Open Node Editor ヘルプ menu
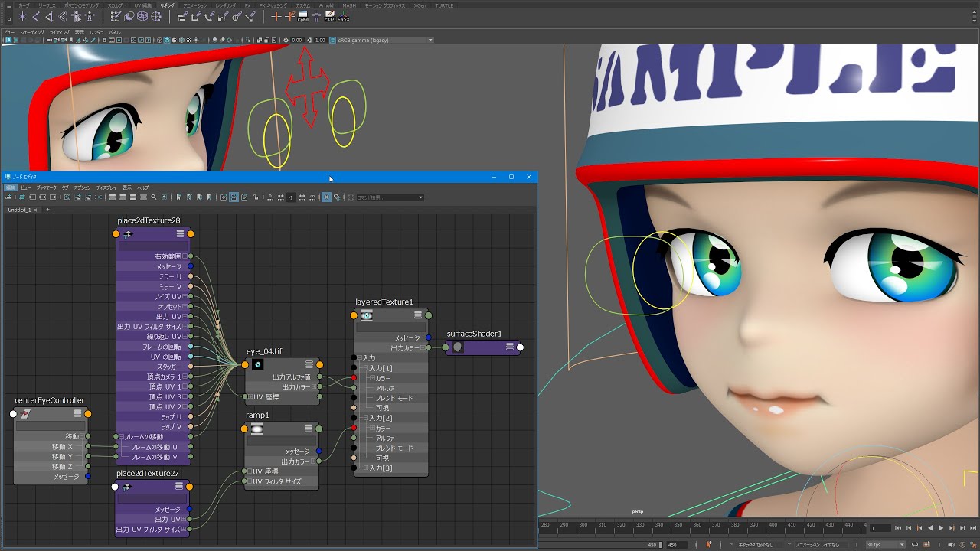980x551 pixels. click(143, 187)
